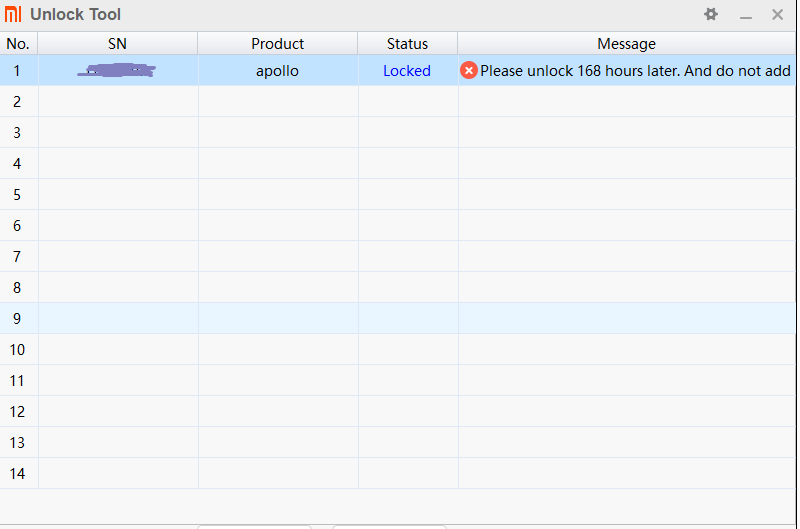The width and height of the screenshot is (800, 529).
Task: Select the "apollo" product cell
Action: tap(277, 71)
